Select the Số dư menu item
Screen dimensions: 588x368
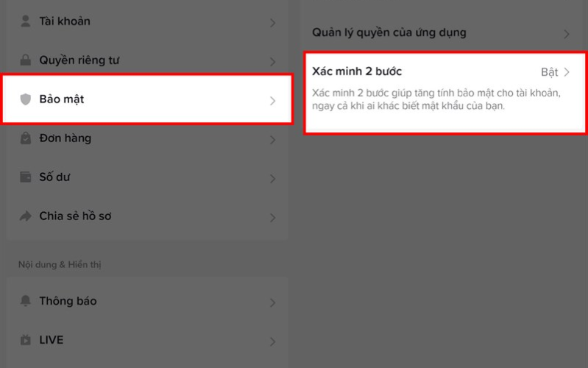coord(55,177)
